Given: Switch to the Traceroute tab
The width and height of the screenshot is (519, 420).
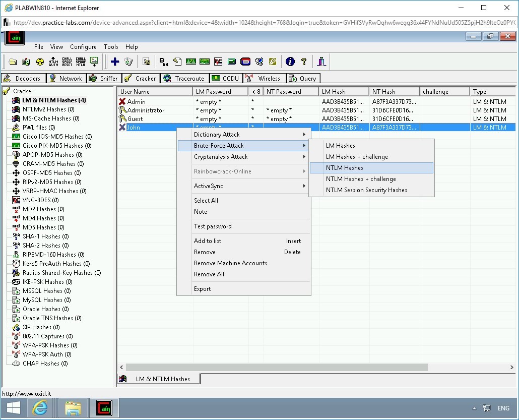Looking at the screenshot, I should click(x=184, y=78).
